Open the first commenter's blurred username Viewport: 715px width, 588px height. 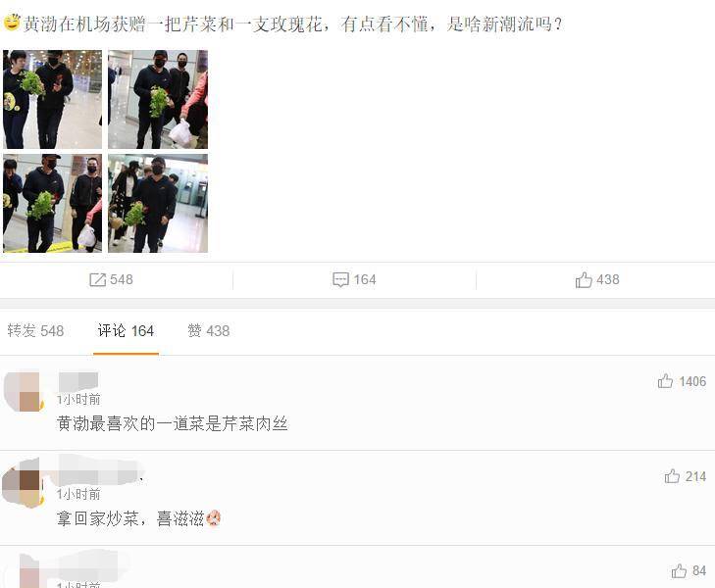[78, 381]
